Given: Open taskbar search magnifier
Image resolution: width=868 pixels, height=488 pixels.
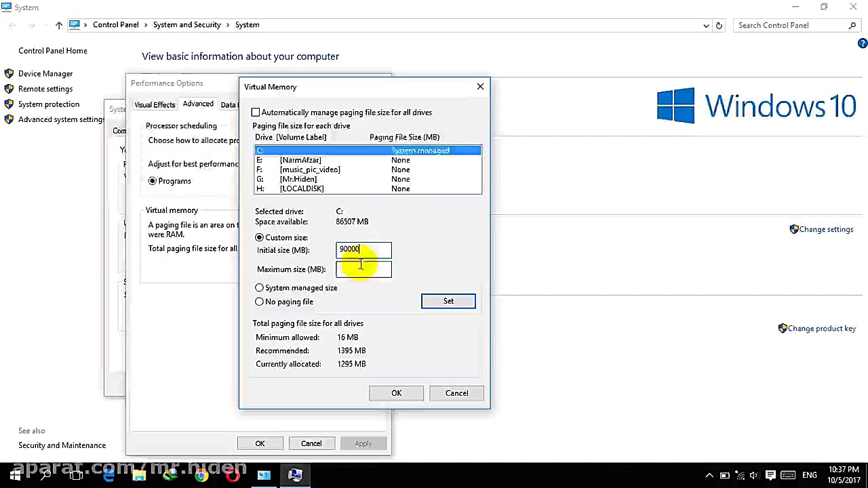Looking at the screenshot, I should point(45,475).
